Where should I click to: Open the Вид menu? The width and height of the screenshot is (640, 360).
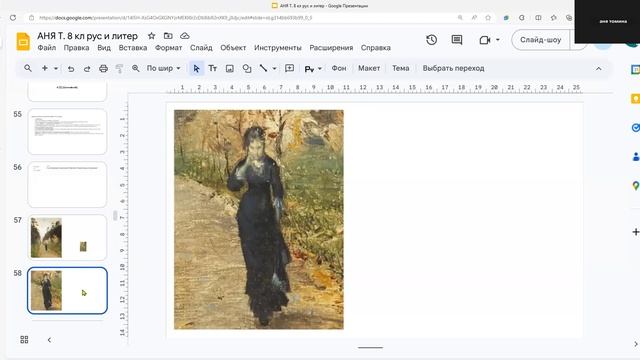[x=104, y=48]
